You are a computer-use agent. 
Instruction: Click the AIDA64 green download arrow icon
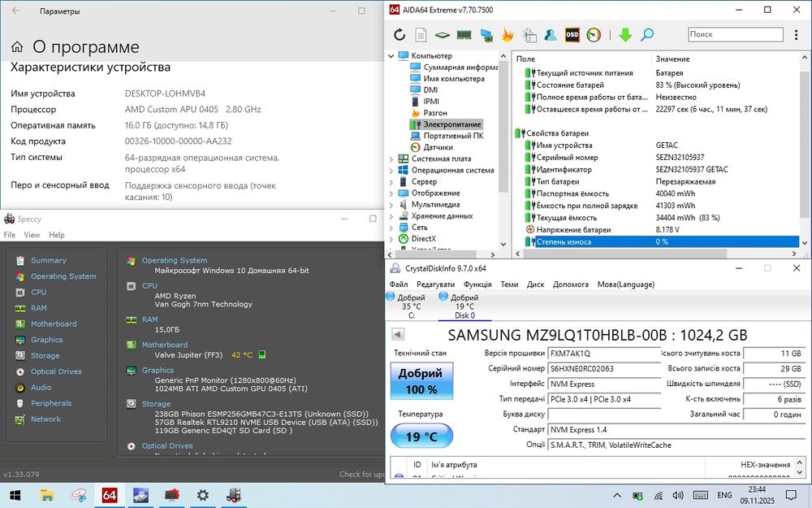pos(625,35)
